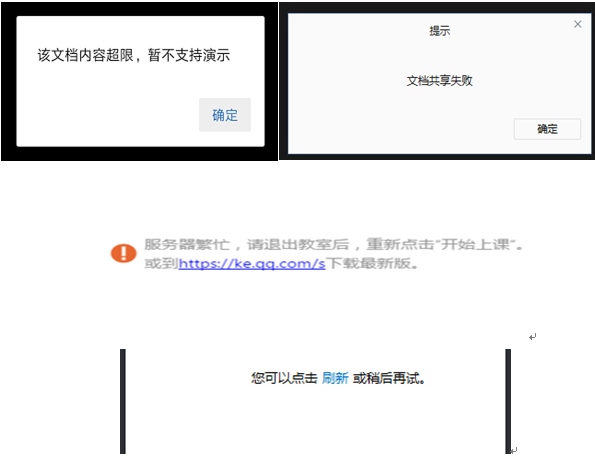Close the 提示 dialog with the X
This screenshot has width=595, height=457.
pyautogui.click(x=578, y=24)
